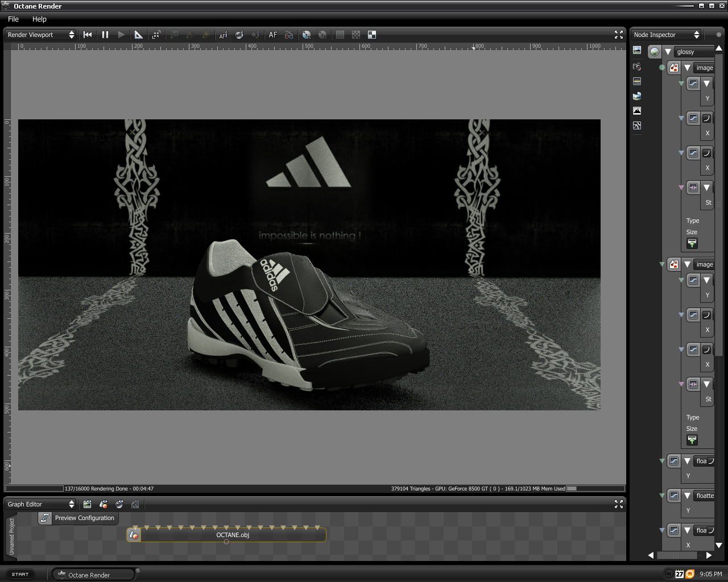Maximize the Render Viewport panel
Screen dimensions: 728x582
point(619,35)
